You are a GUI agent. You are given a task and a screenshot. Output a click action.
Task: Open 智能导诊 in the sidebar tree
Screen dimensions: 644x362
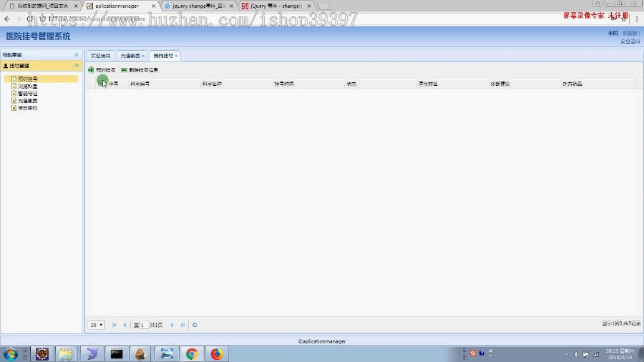(27, 94)
